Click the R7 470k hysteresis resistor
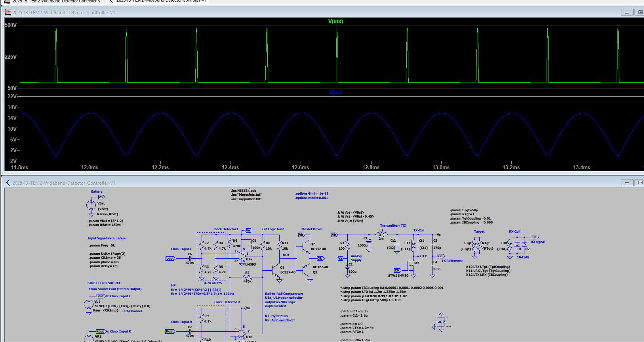Screen dimensions: 644x342 tap(248, 277)
